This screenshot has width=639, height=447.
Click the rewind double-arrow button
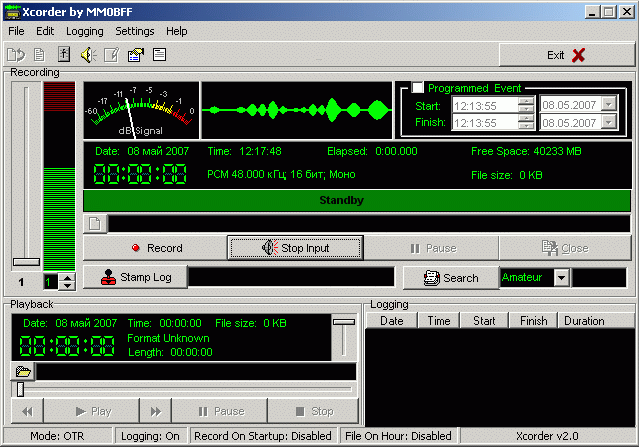point(27,412)
